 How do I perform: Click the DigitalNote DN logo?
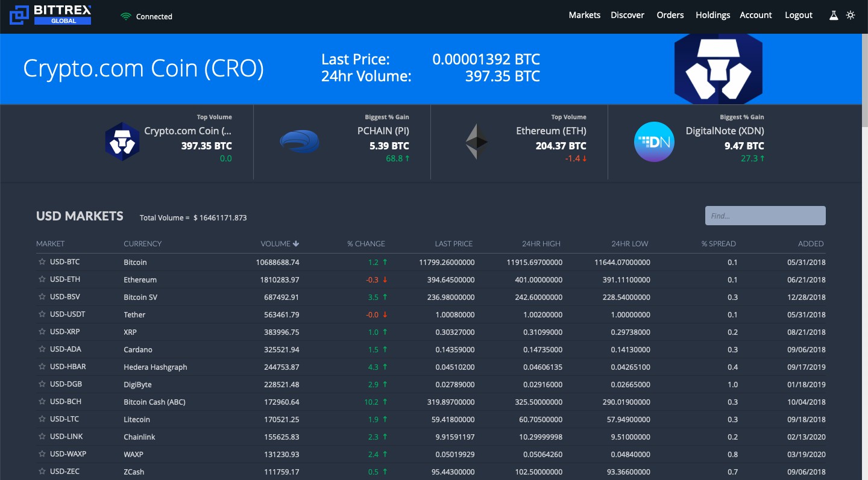coord(654,142)
